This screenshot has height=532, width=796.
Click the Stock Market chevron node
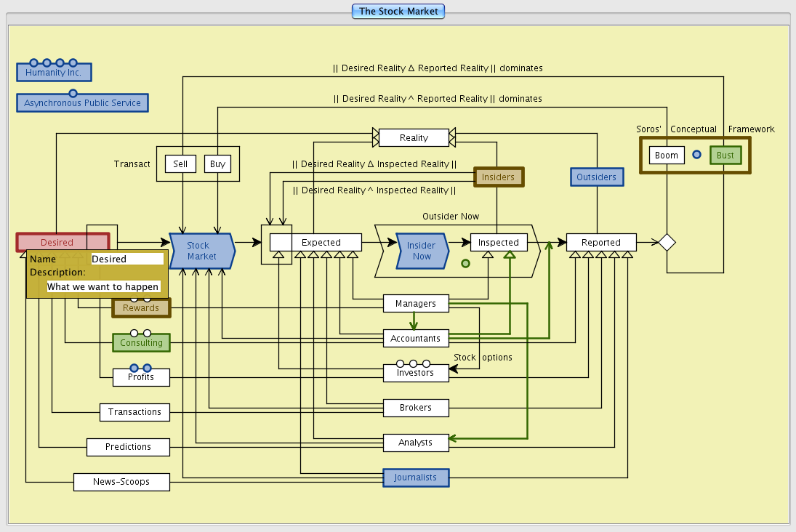coord(201,251)
